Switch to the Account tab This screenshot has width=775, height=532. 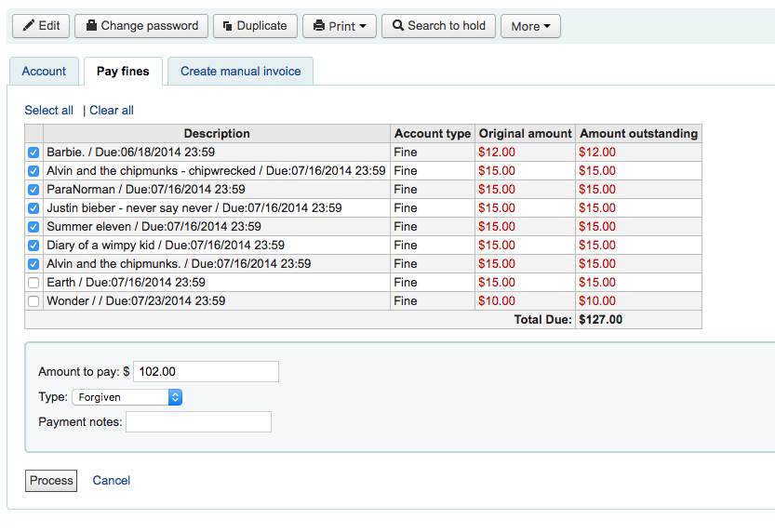[44, 72]
